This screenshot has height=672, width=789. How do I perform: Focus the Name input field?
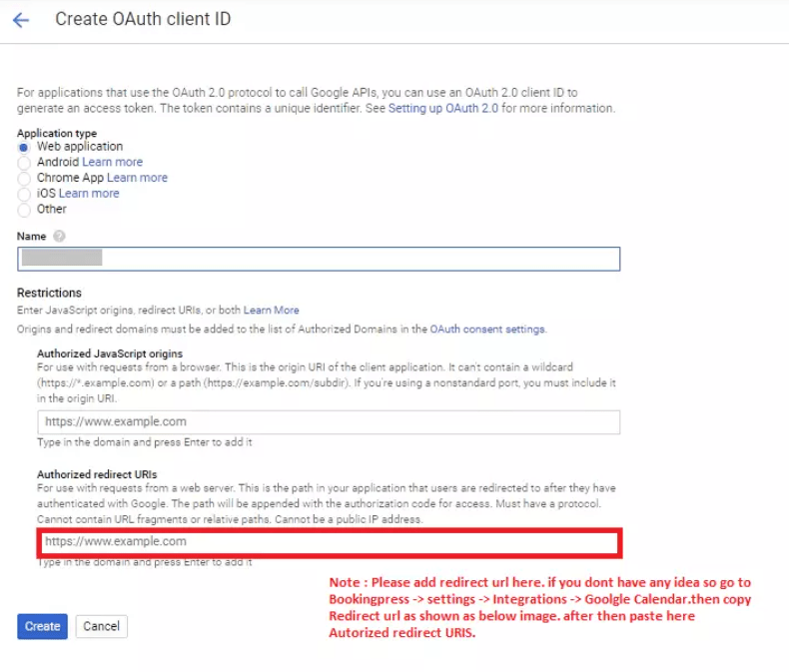pyautogui.click(x=319, y=259)
